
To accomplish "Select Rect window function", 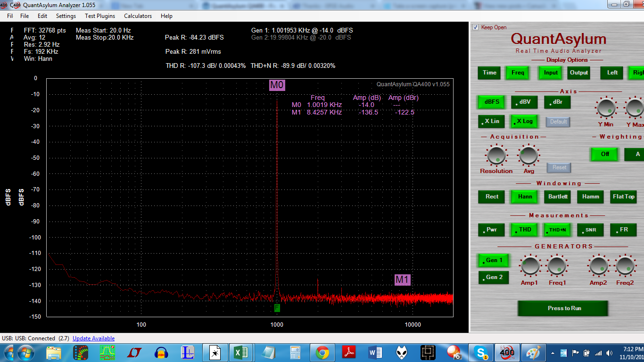I will point(492,197).
